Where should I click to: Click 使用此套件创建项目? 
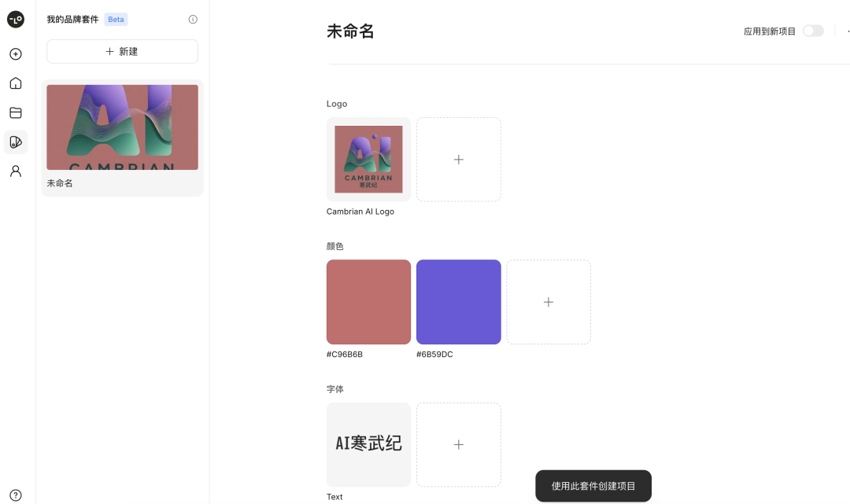pos(593,485)
